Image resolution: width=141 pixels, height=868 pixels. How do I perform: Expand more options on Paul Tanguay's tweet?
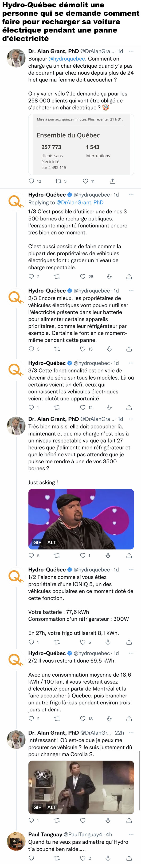(x=131, y=835)
